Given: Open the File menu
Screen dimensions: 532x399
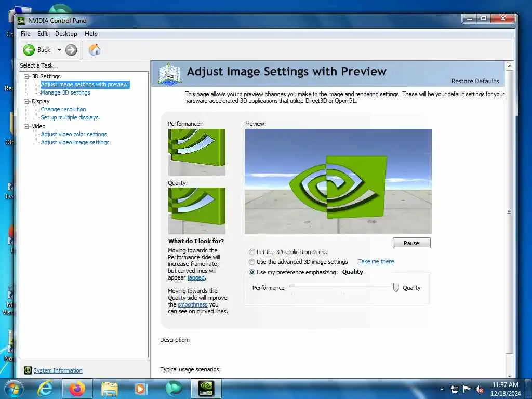Looking at the screenshot, I should coord(25,34).
